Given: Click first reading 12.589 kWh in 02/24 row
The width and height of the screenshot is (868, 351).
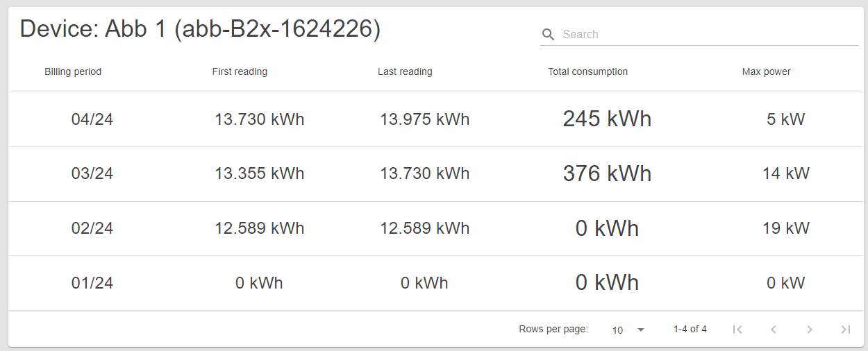Looking at the screenshot, I should (260, 228).
